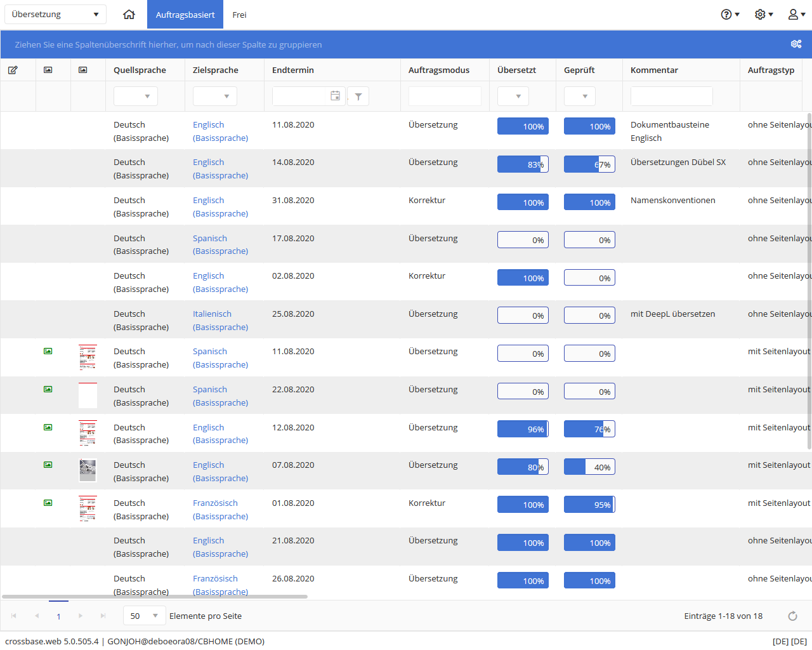Open grid configuration gears icon

click(796, 44)
